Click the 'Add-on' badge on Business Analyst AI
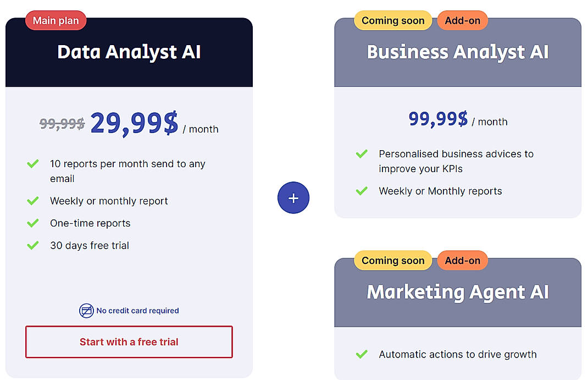Screen dimensions: 588x380 coord(462,20)
